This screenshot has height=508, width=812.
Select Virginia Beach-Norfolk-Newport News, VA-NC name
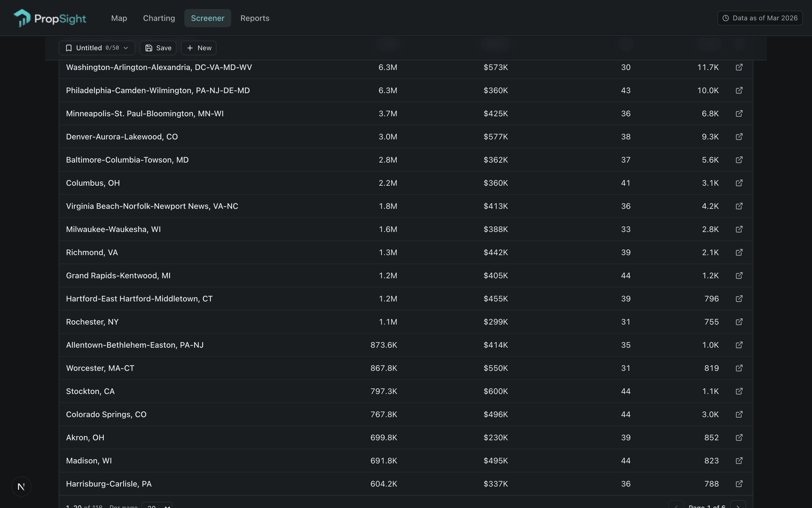point(152,206)
